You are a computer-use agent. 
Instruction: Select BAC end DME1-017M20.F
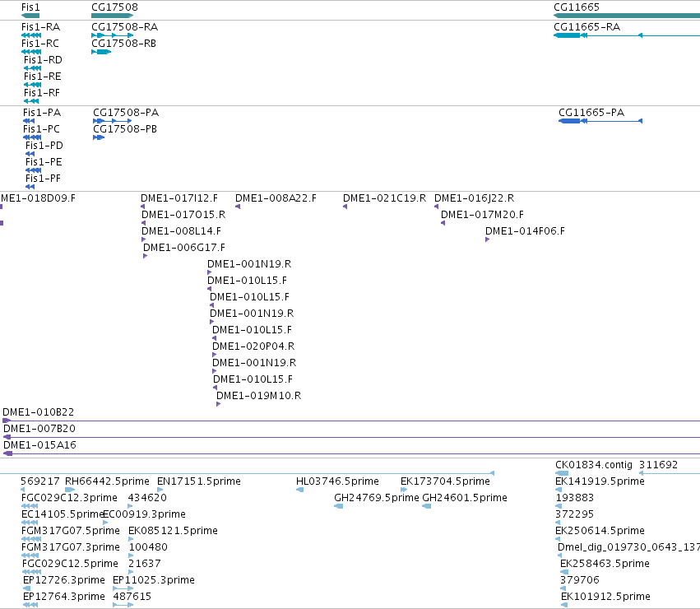pyautogui.click(x=443, y=223)
